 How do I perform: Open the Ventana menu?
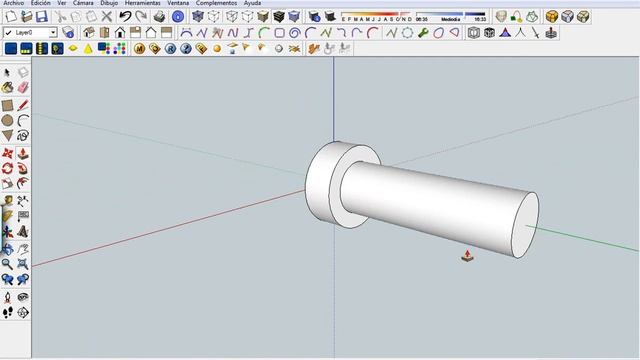(178, 3)
